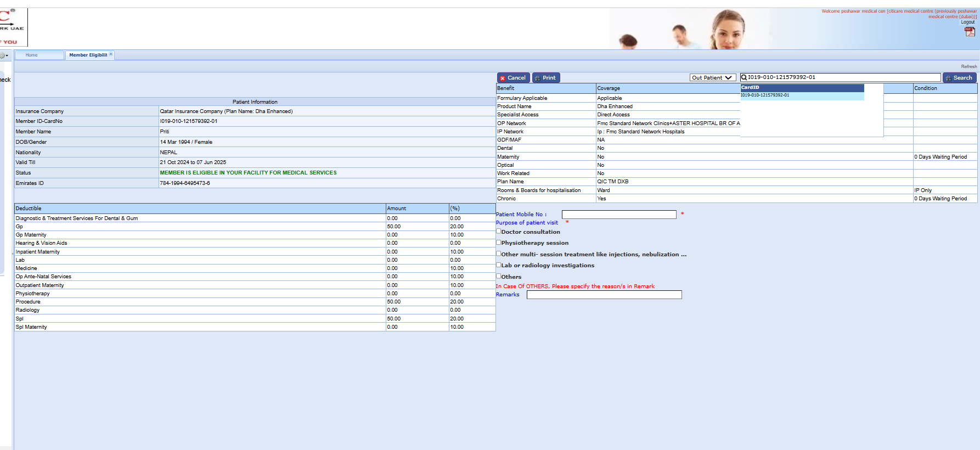This screenshot has height=450, width=980.
Task: Click the company logo image
Action: tap(13, 27)
